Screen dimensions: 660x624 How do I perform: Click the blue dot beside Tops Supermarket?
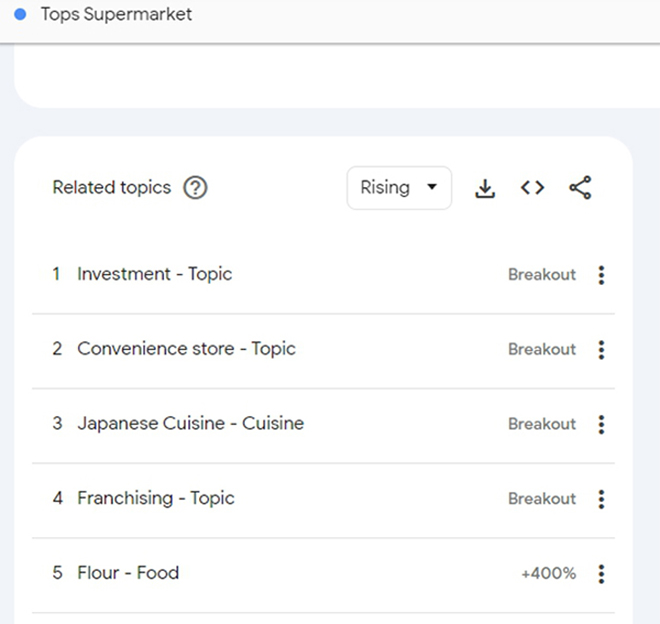(x=20, y=14)
